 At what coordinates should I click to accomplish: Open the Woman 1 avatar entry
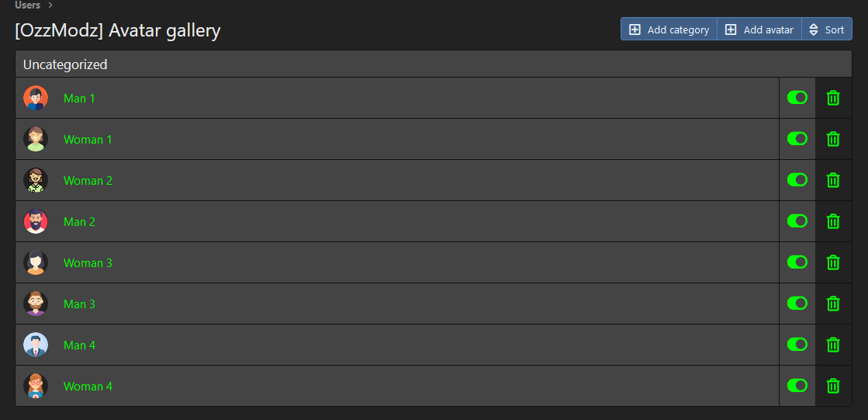[88, 140]
